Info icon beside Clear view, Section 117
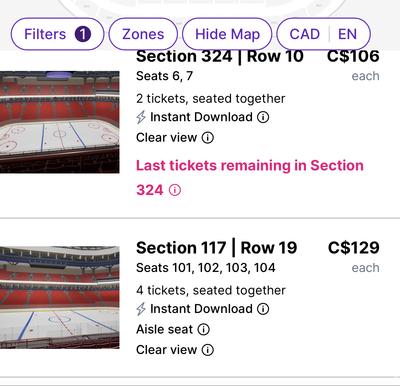 (x=208, y=350)
